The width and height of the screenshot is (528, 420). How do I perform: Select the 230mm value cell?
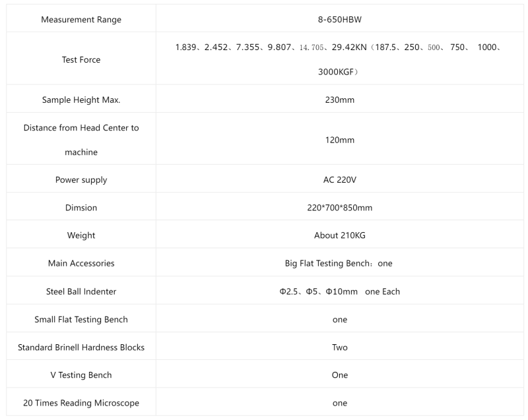coord(339,100)
